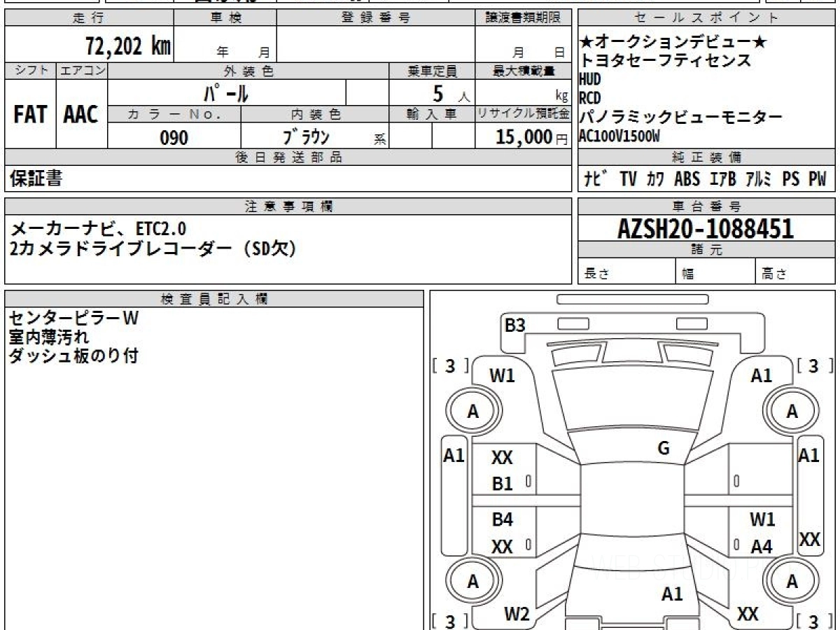Click the 幅 dimension cell
840x630 pixels.
coord(716,272)
